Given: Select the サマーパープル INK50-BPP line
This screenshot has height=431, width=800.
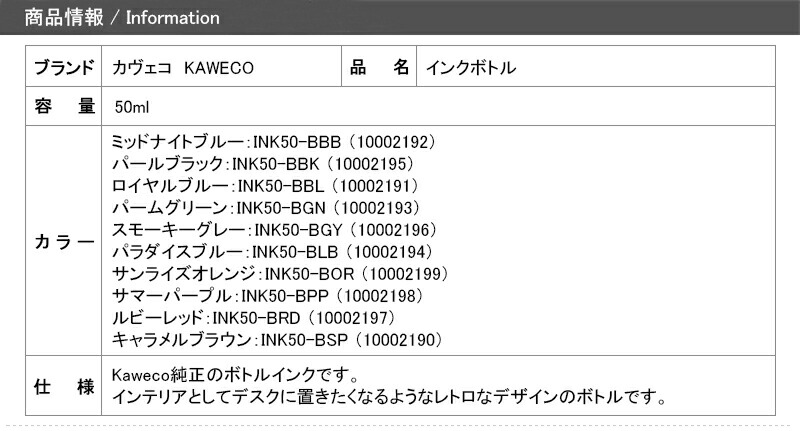Looking at the screenshot, I should [267, 295].
